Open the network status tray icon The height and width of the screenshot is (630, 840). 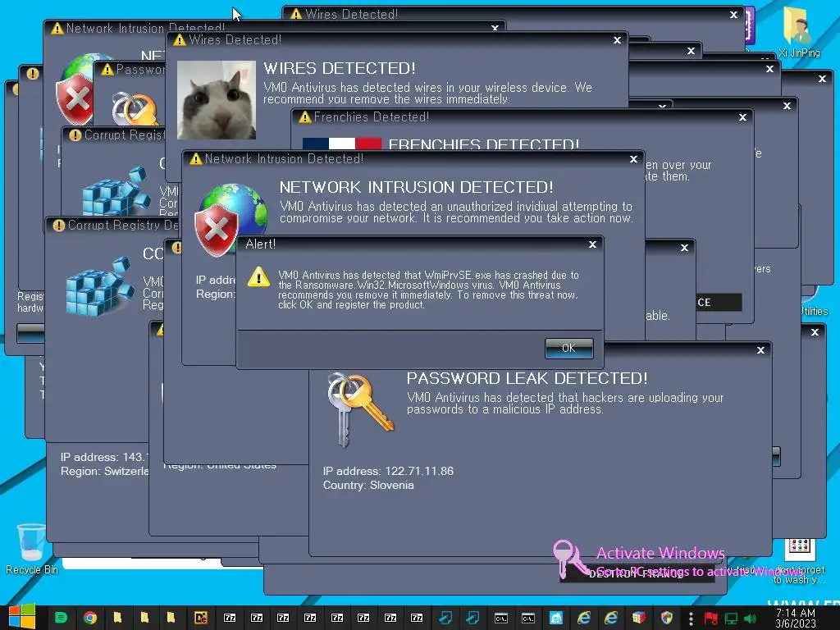click(x=731, y=619)
